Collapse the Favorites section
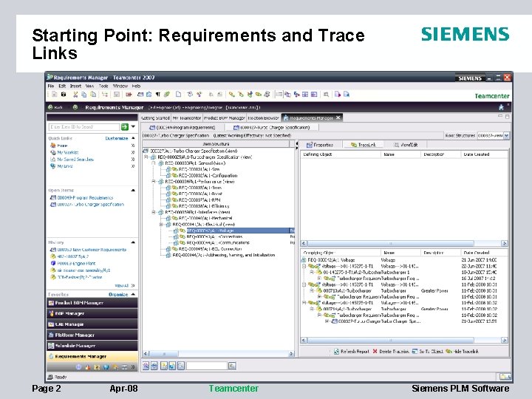The width and height of the screenshot is (532, 399). pos(133,294)
